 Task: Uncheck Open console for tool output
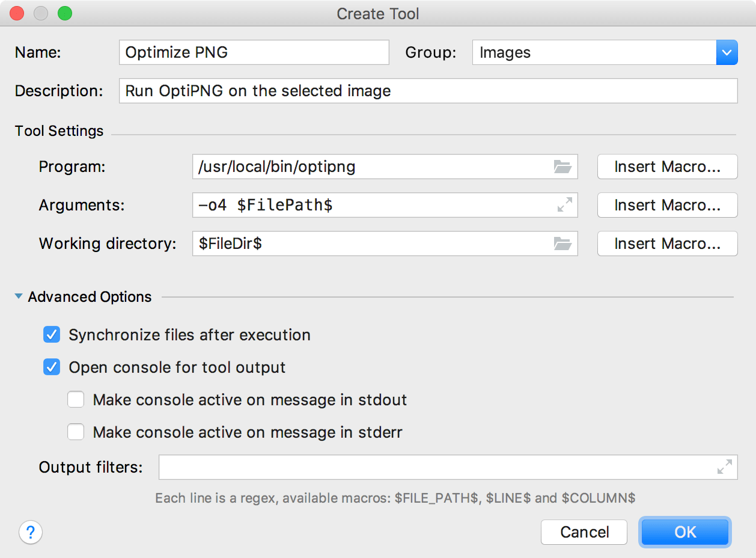pos(52,367)
